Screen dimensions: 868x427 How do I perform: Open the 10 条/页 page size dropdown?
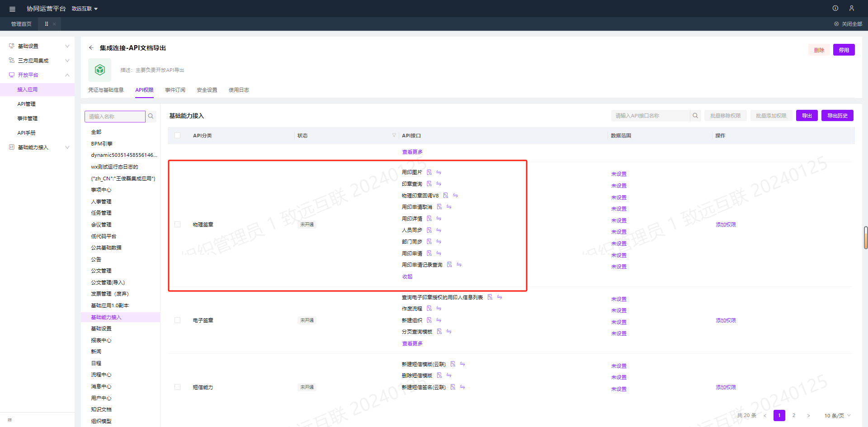point(837,416)
